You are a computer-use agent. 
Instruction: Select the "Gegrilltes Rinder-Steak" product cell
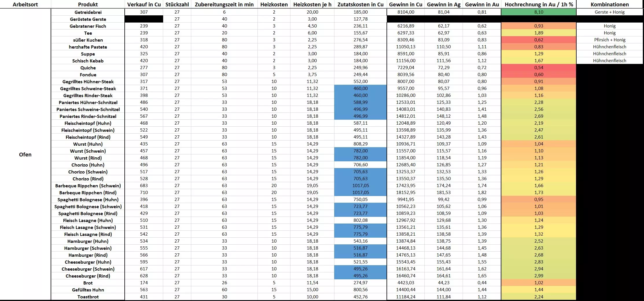pos(88,95)
